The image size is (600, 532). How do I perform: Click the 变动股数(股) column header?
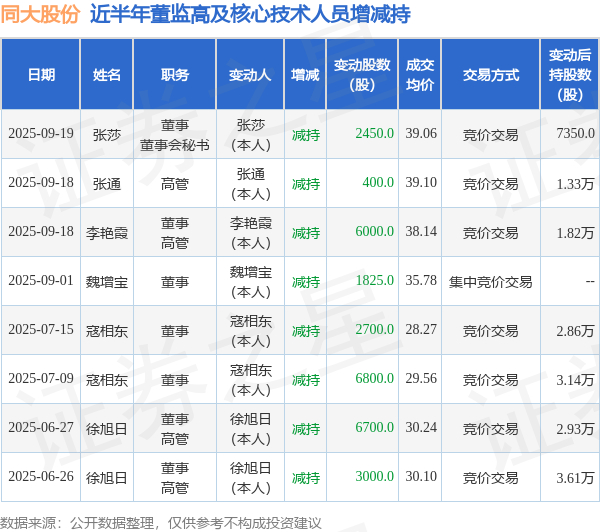click(x=362, y=75)
